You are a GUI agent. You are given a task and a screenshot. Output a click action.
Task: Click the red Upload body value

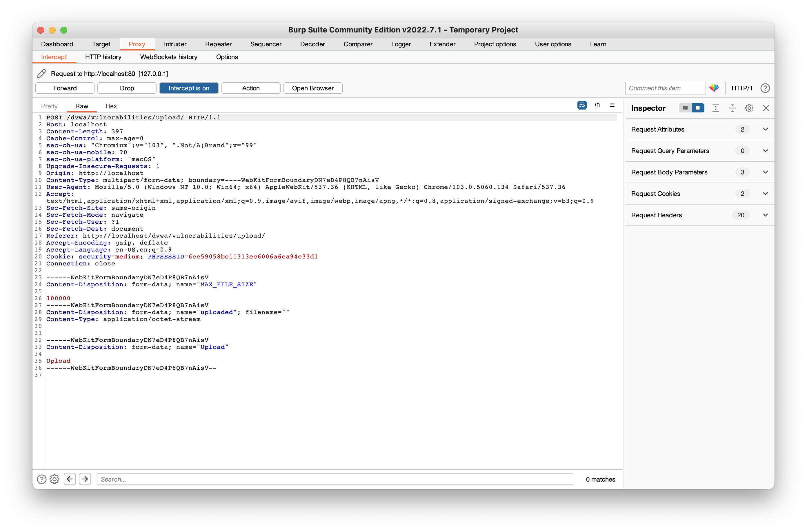pyautogui.click(x=58, y=361)
